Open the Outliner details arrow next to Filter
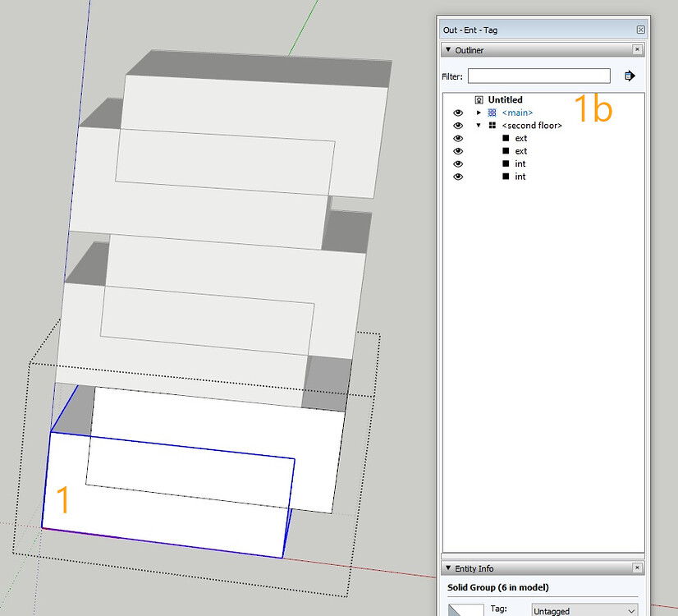This screenshot has width=678, height=616. (x=630, y=76)
